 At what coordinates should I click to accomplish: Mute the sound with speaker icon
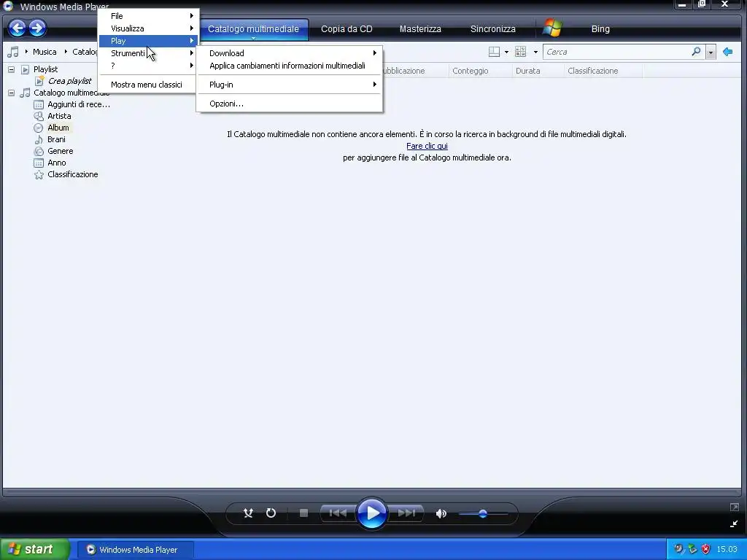pyautogui.click(x=441, y=513)
